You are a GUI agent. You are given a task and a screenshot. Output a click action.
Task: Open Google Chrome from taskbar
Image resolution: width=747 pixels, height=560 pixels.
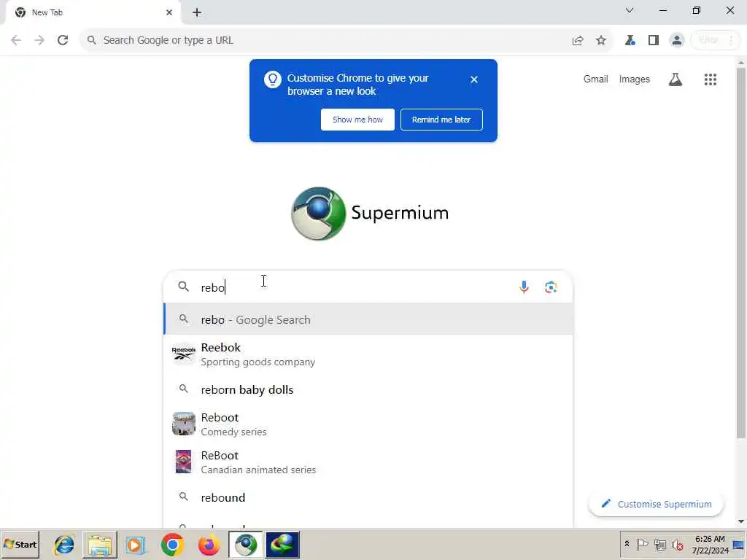[x=172, y=545]
